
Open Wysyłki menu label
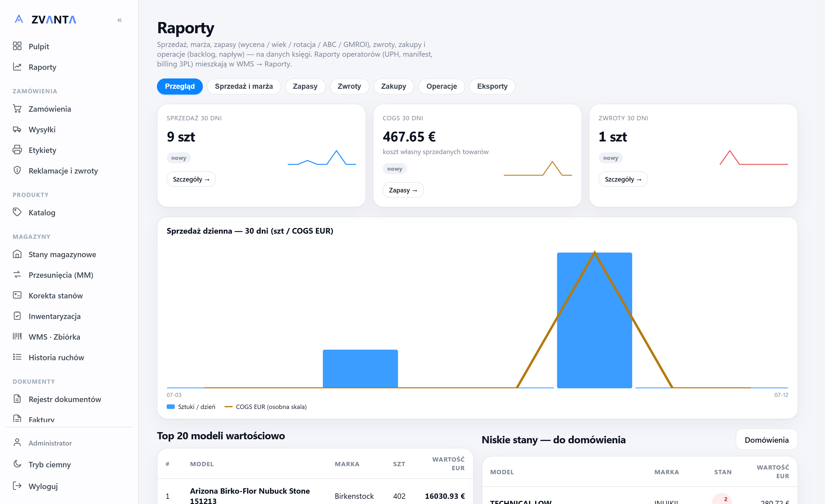(x=42, y=129)
